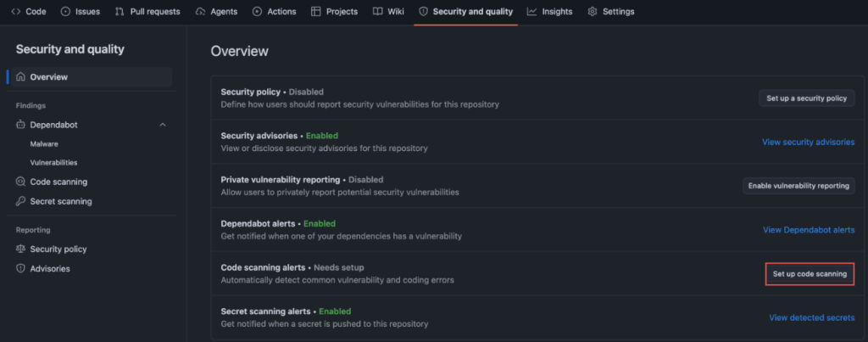The height and width of the screenshot is (342, 868).
Task: Click Enabled status beside Secret scanning alerts
Action: click(x=335, y=311)
